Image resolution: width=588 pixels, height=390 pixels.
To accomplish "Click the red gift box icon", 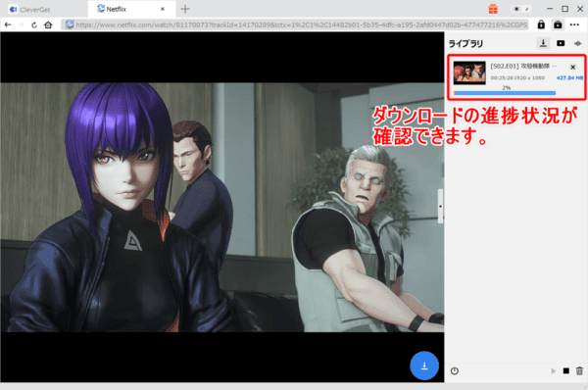I will pos(493,9).
